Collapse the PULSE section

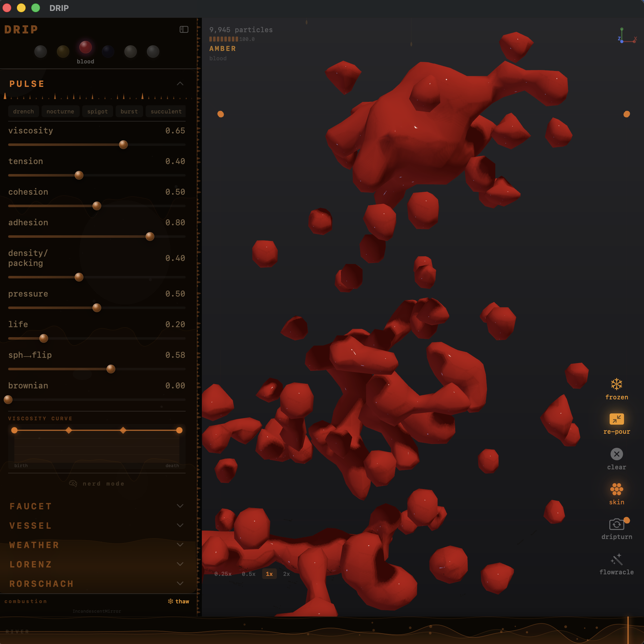(x=180, y=83)
